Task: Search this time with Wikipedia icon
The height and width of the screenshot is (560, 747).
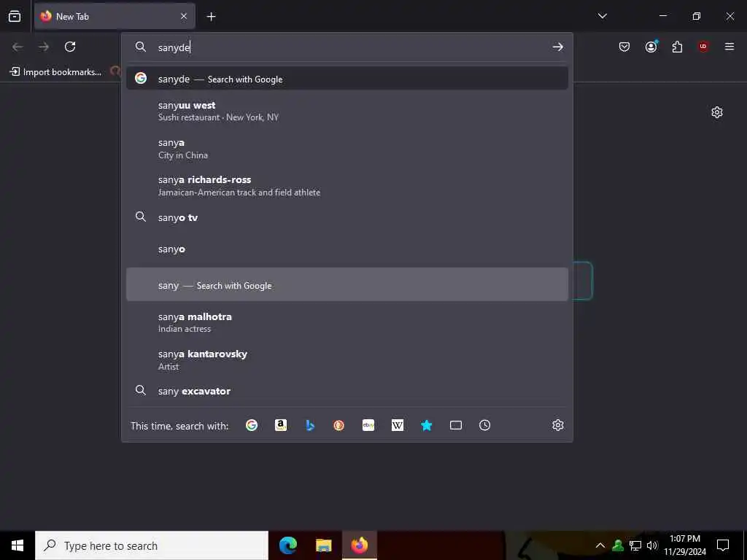Action: pyautogui.click(x=398, y=425)
